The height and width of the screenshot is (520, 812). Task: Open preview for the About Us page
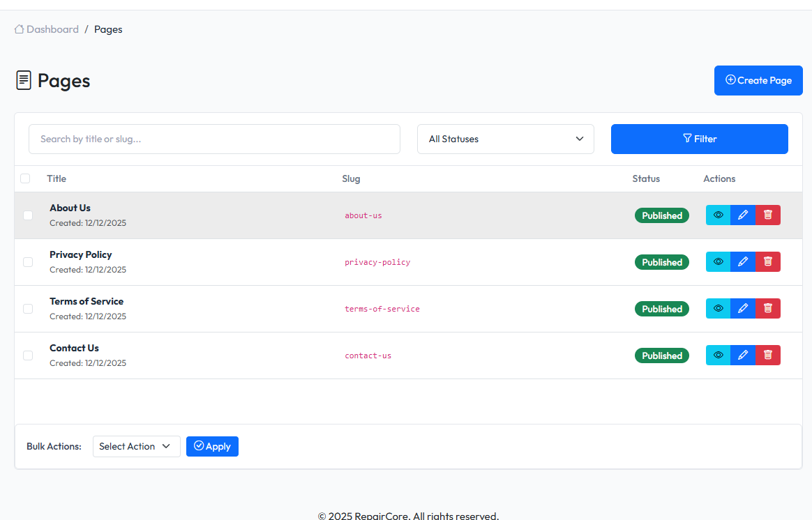pos(718,215)
